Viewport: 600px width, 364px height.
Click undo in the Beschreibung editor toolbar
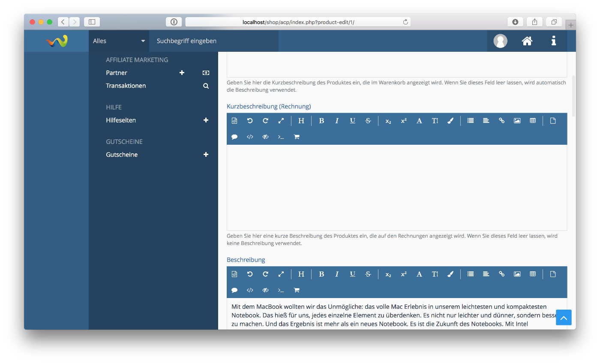[250, 274]
